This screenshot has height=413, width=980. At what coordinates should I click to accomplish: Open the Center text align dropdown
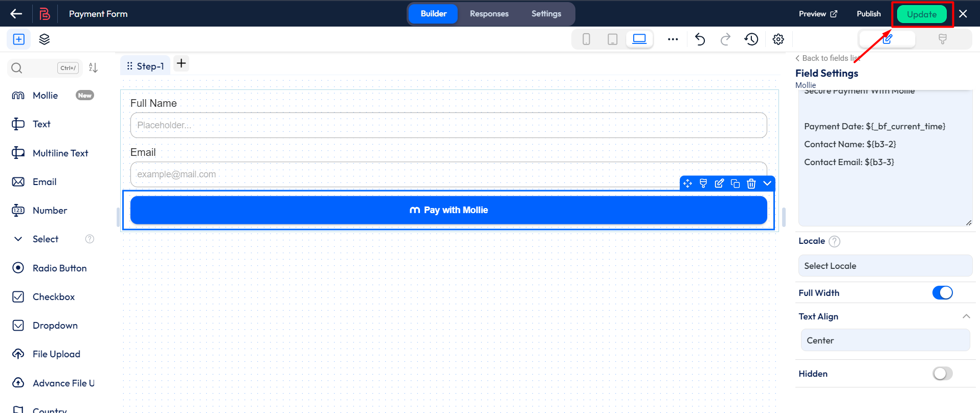[x=885, y=340]
